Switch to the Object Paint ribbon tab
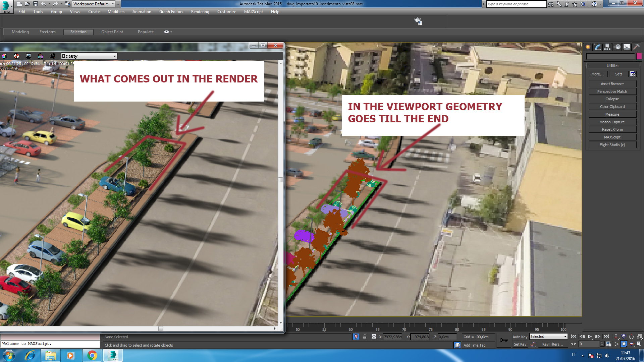This screenshot has width=644, height=362. click(112, 32)
